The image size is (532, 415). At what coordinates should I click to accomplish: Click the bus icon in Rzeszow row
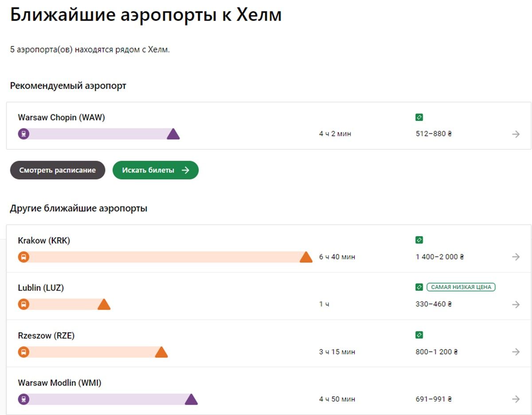pos(23,352)
